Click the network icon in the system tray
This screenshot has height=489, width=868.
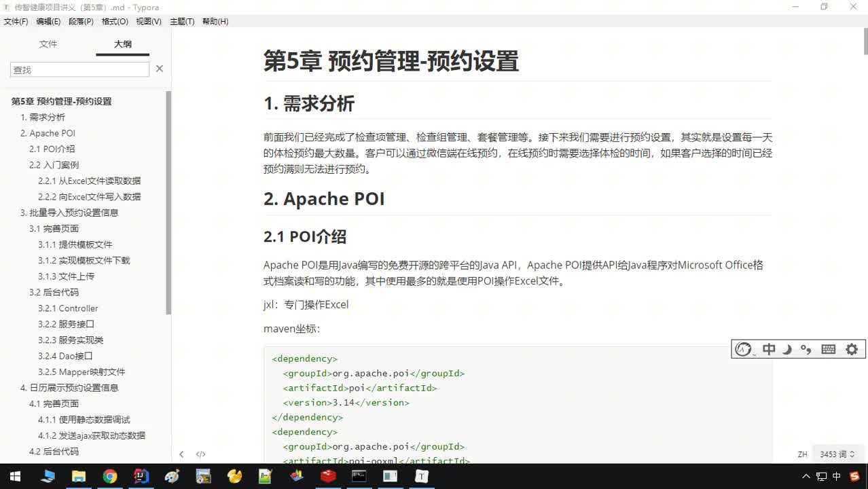click(822, 476)
